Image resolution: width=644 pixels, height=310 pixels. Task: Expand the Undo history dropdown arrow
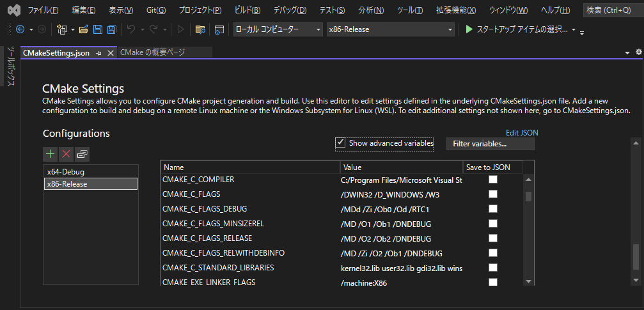point(142,29)
